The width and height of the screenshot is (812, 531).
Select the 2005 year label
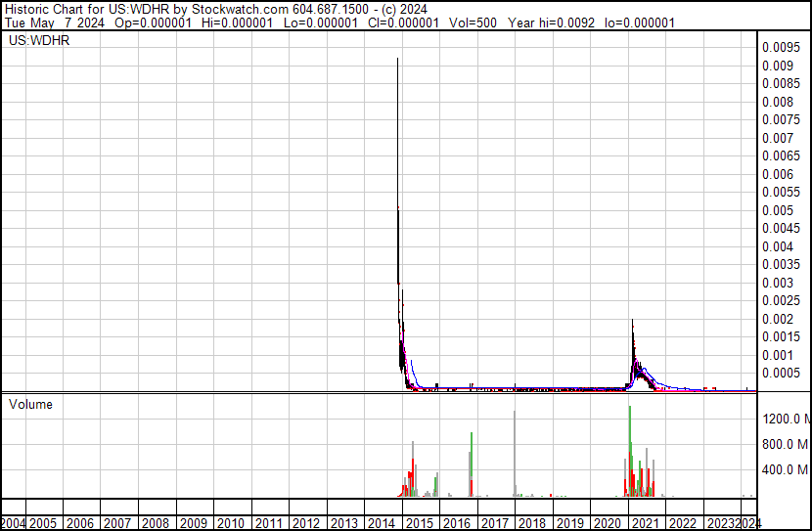click(43, 523)
